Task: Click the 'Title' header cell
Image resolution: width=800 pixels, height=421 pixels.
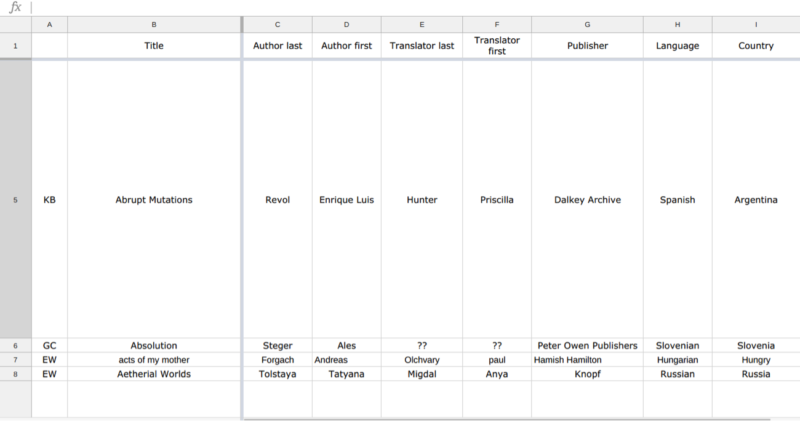Action: 154,46
